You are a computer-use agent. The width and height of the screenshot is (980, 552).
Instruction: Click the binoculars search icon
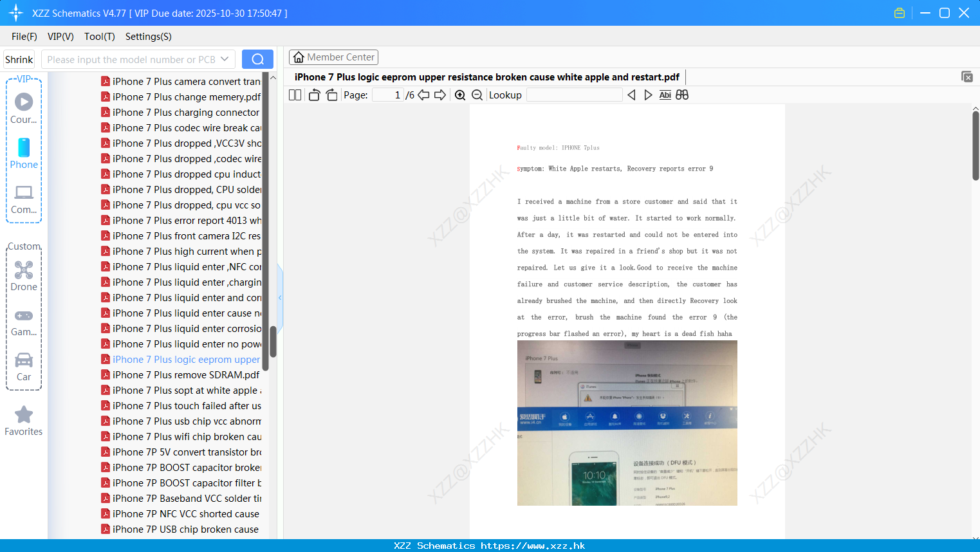coord(682,95)
